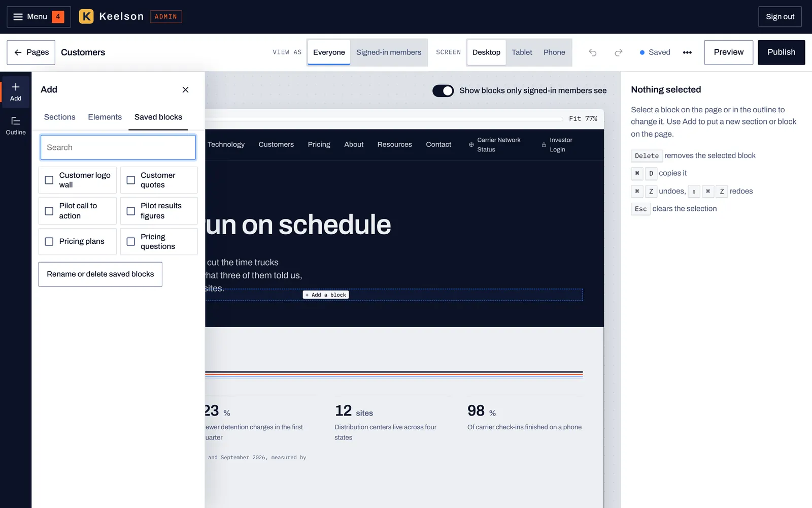This screenshot has height=508, width=812.
Task: Click the undo arrow icon
Action: pos(592,52)
